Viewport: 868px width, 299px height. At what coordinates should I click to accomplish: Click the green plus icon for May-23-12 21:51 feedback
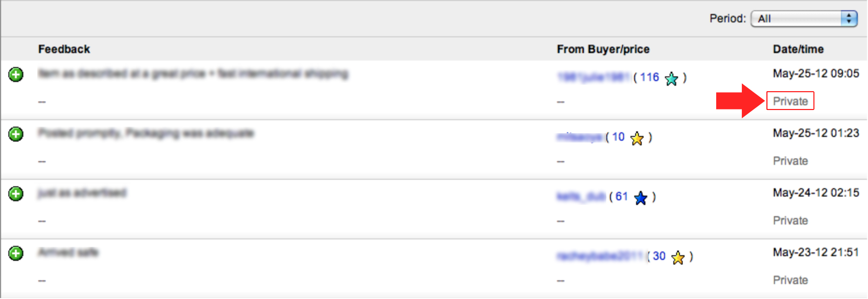(x=16, y=253)
